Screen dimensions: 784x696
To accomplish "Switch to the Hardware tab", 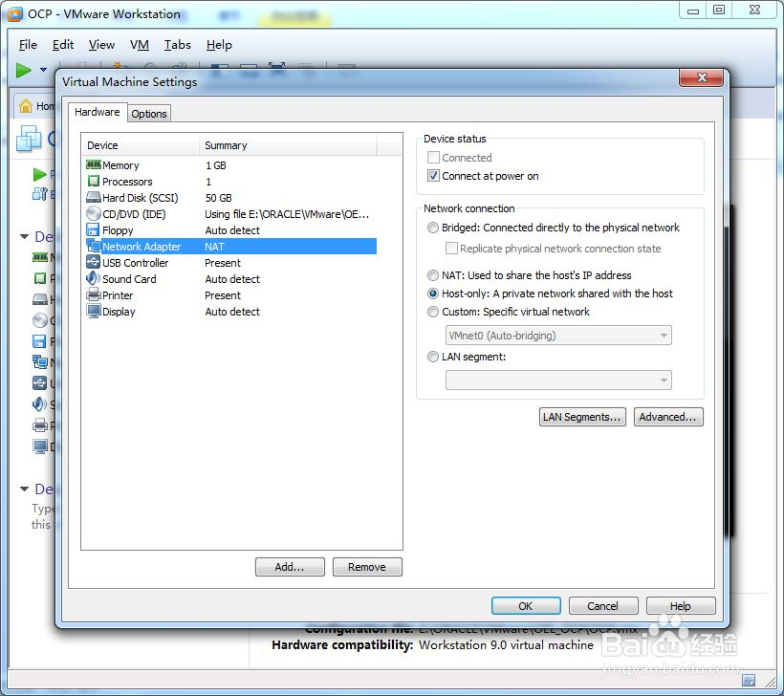I will coord(97,112).
